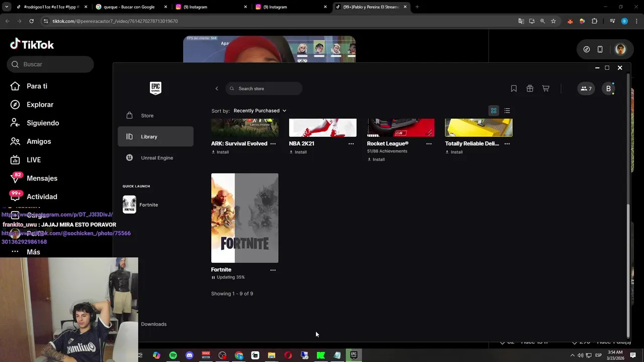Click the TikTok address bar URL

115,21
